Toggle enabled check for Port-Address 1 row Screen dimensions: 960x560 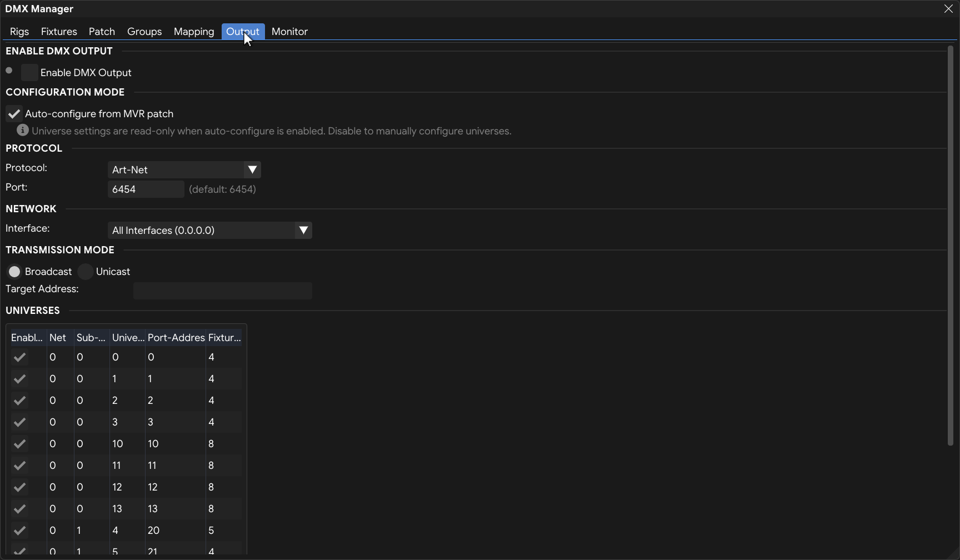click(x=19, y=379)
